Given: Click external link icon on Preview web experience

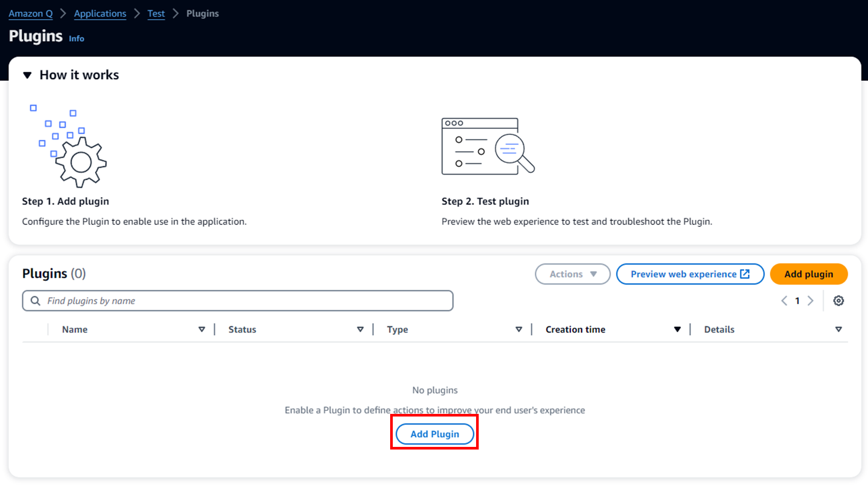Looking at the screenshot, I should tap(745, 274).
